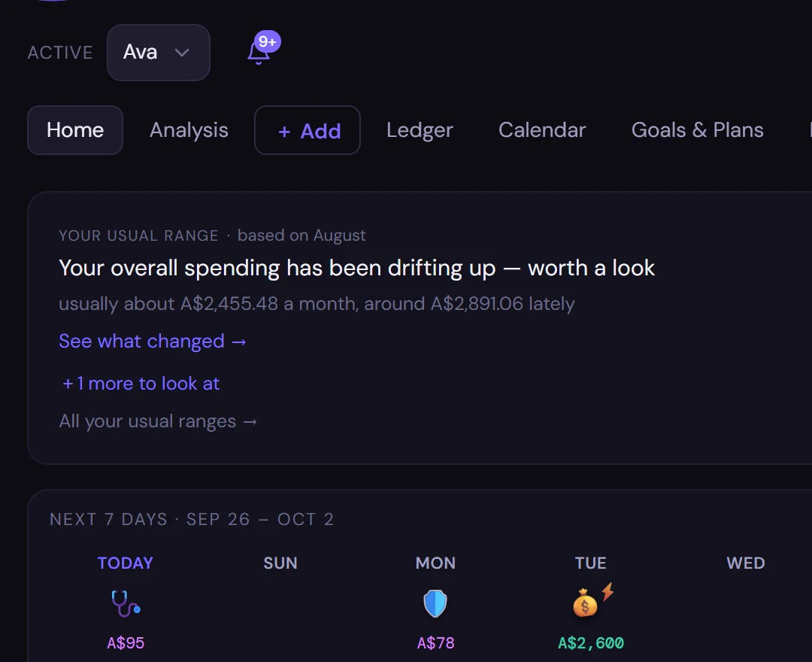Open the Ledger tab
Image resolution: width=812 pixels, height=662 pixels.
[420, 130]
